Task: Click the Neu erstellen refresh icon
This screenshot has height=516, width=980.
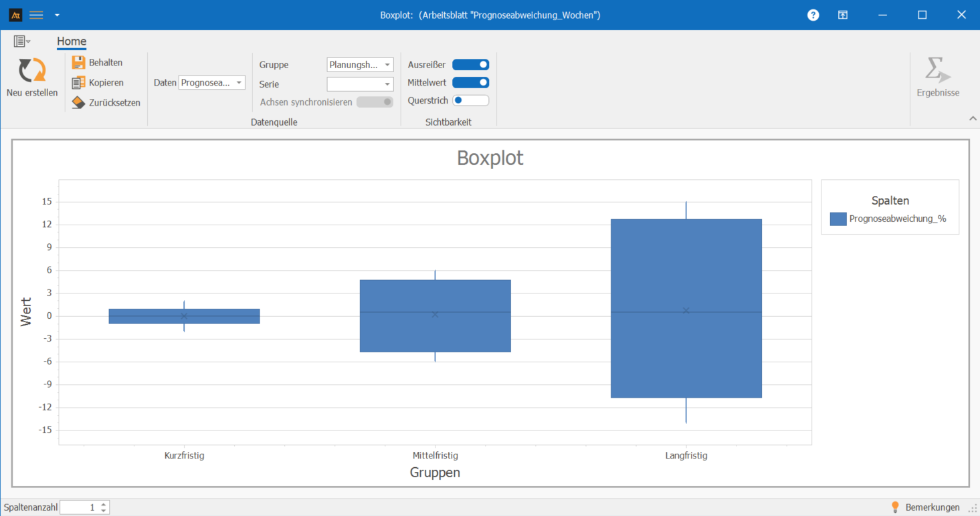Action: click(32, 71)
